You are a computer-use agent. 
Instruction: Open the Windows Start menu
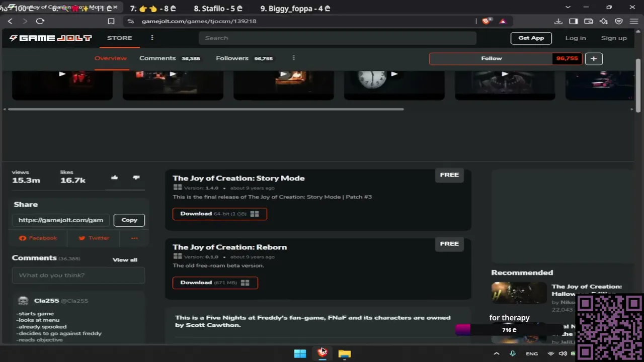pos(300,353)
